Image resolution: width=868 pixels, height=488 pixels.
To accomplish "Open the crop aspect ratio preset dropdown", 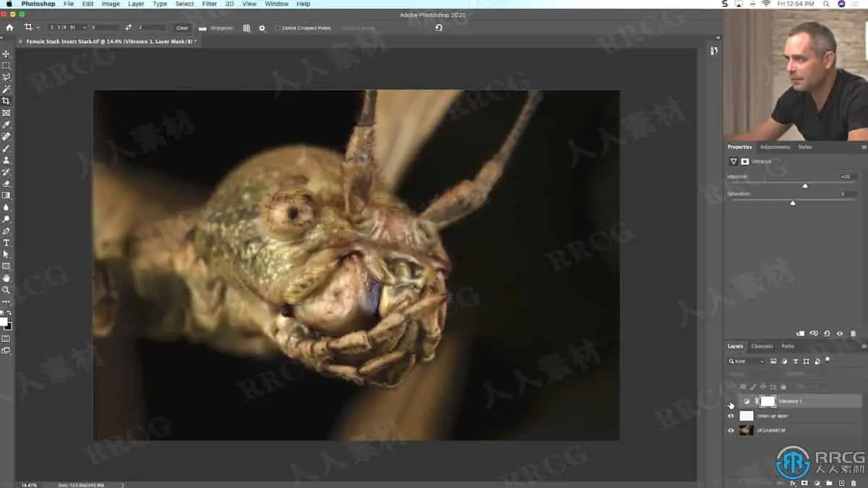I will tap(67, 27).
